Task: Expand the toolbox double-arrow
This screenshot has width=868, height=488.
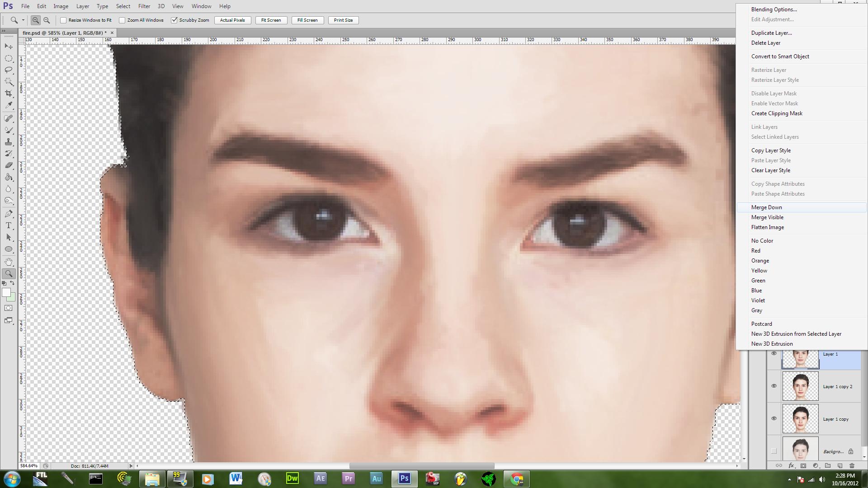Action: click(4, 31)
